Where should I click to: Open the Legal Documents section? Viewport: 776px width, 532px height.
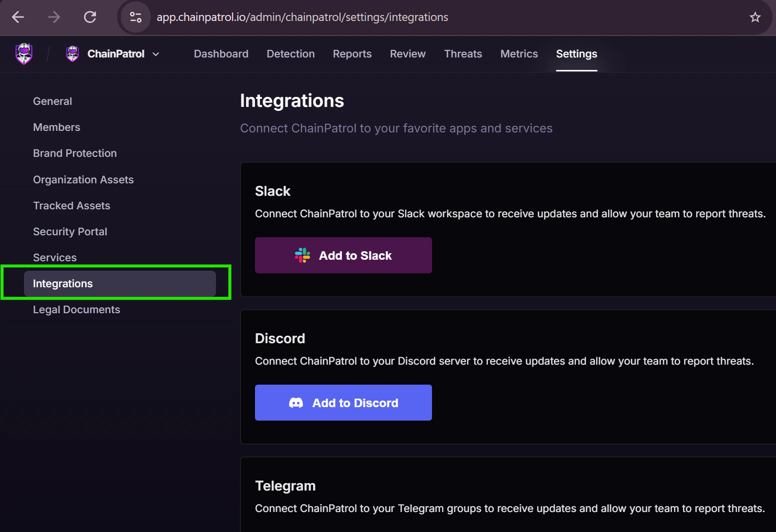coord(76,309)
